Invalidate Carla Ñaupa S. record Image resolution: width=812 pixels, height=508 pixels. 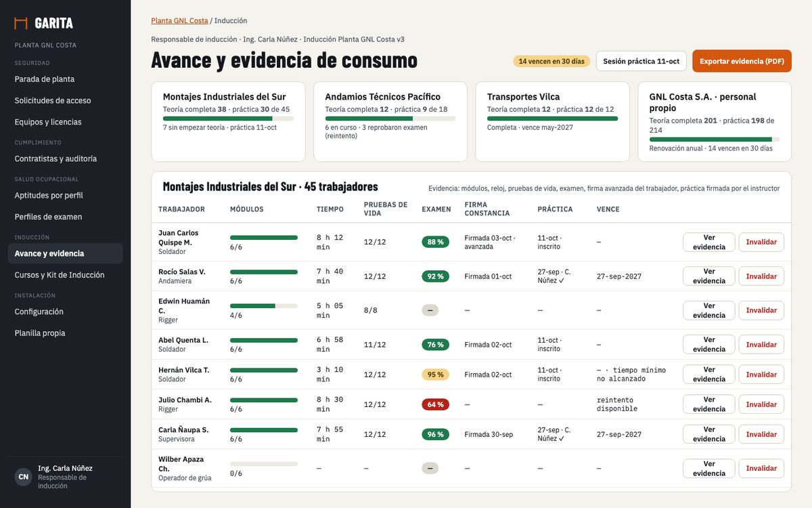[761, 434]
